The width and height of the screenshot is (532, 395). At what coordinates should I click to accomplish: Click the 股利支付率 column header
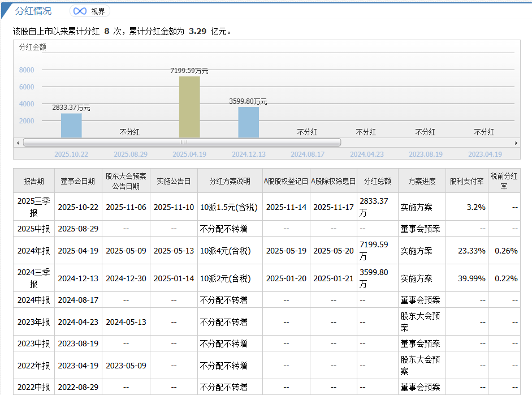click(467, 181)
